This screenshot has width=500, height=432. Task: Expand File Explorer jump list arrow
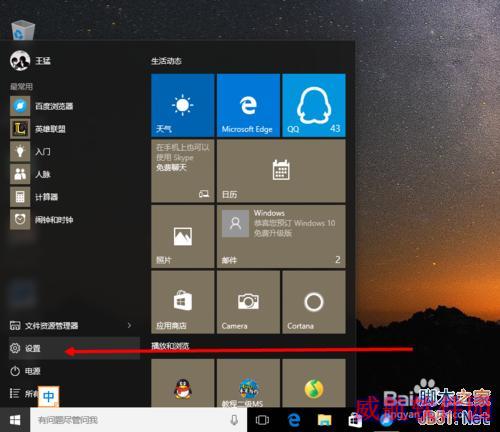[129, 325]
